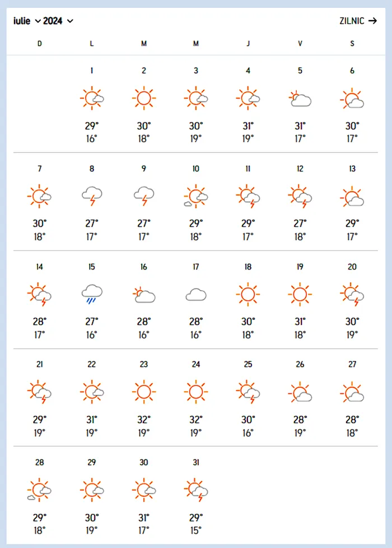Select the rain icon on day 15
Image resolution: width=392 pixels, height=548 pixels.
91,294
